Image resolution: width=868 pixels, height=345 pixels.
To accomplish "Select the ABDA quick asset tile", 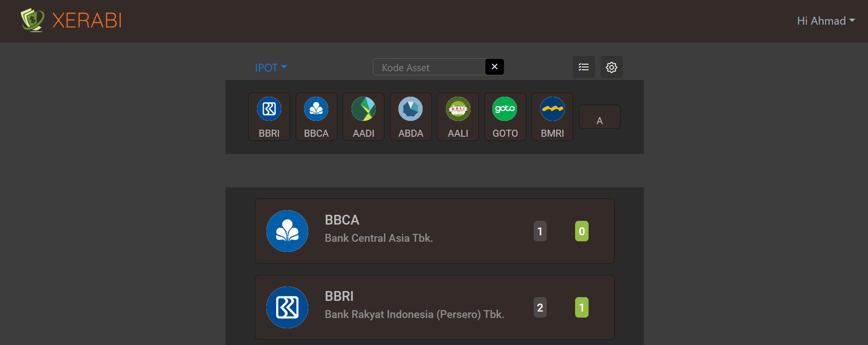I will pos(411,117).
